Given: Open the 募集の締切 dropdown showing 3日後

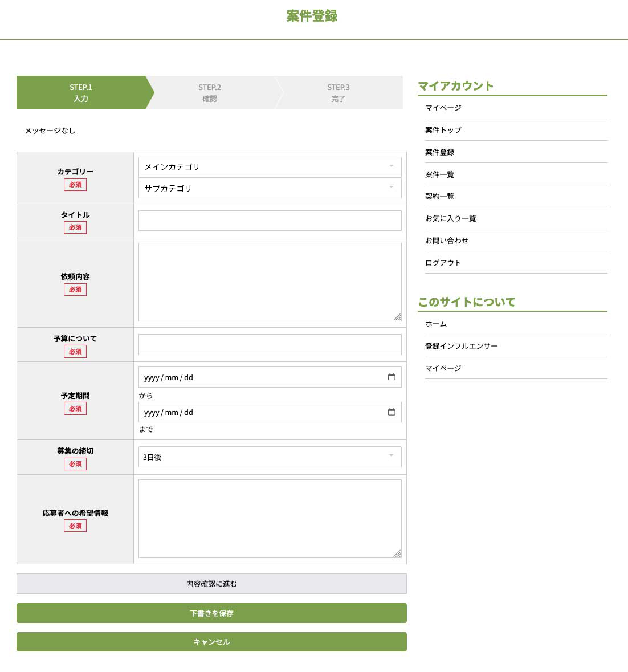Looking at the screenshot, I should coord(270,457).
